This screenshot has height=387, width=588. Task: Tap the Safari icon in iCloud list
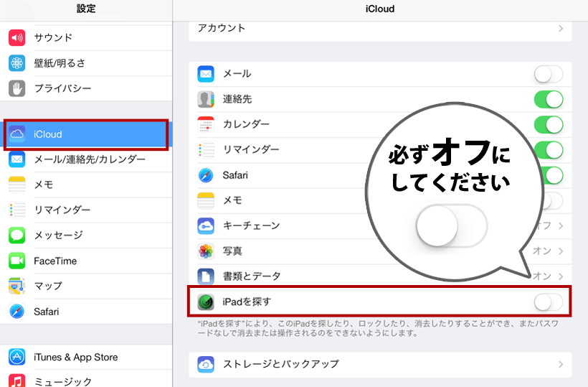click(x=206, y=175)
